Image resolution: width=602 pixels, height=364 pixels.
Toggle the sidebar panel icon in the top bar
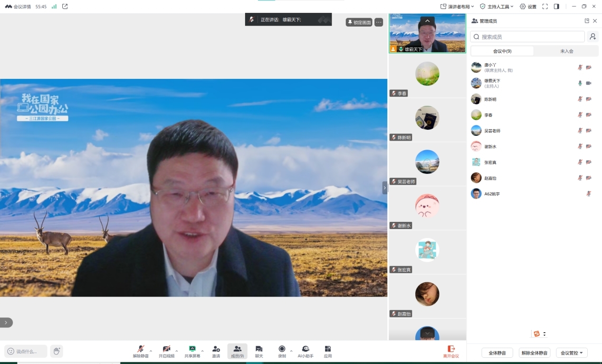[556, 7]
